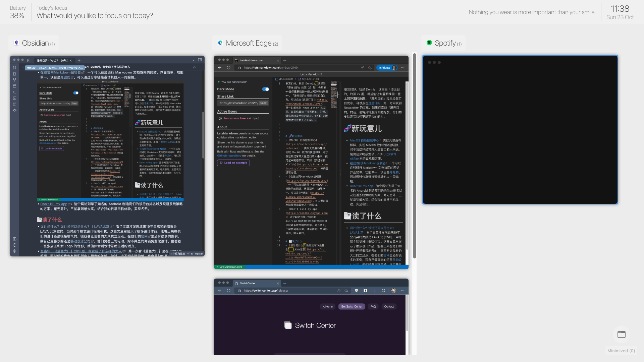Open the Edge settings menu in SwitchCenter window
Viewport: 644px width, 362px height.
tap(403, 291)
